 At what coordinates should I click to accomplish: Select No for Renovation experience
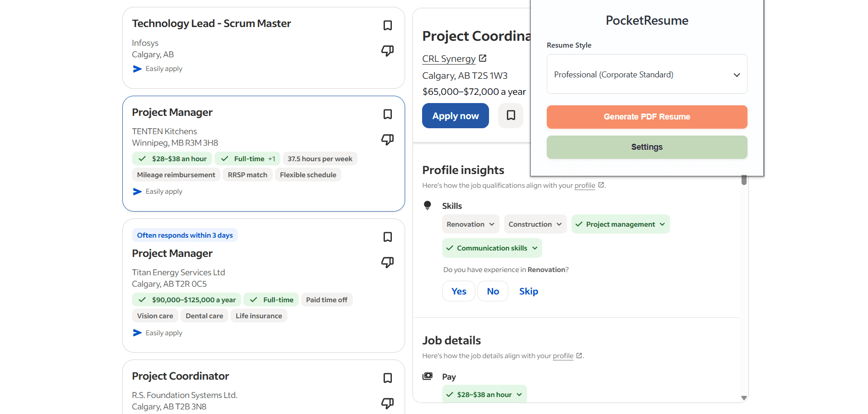[x=493, y=291]
